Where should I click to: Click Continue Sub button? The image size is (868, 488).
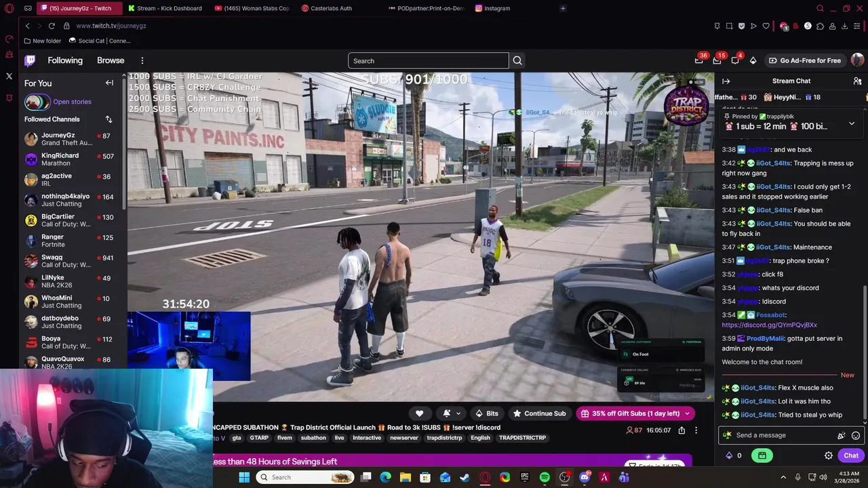click(540, 413)
